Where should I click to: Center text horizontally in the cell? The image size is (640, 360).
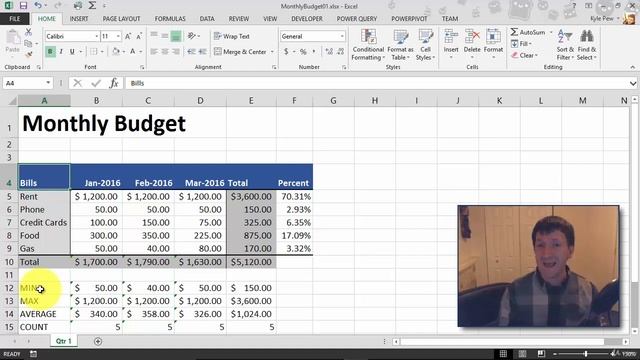[x=165, y=51]
